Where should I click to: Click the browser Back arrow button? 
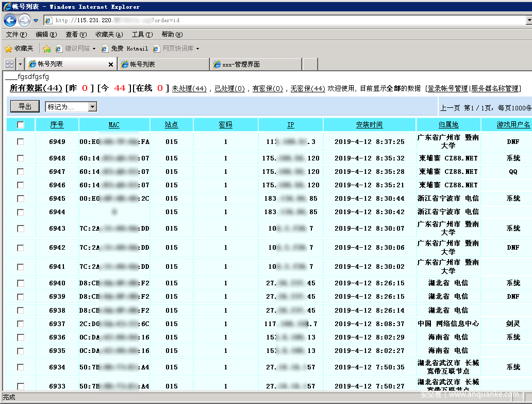(x=10, y=21)
